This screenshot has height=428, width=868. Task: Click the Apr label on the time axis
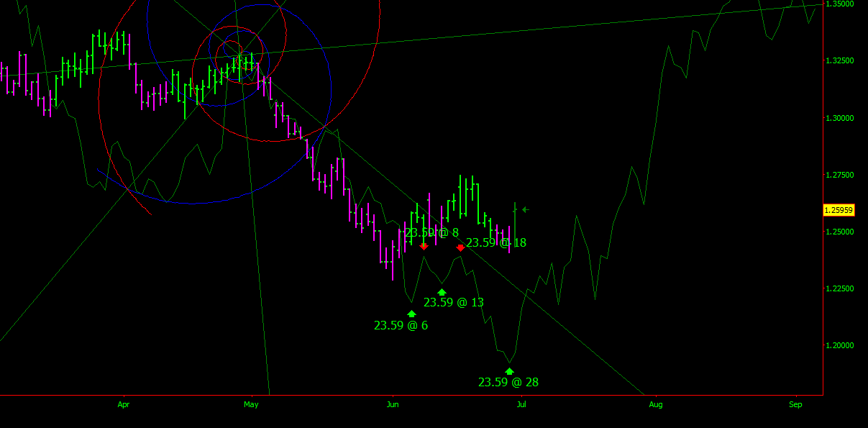[x=122, y=405]
